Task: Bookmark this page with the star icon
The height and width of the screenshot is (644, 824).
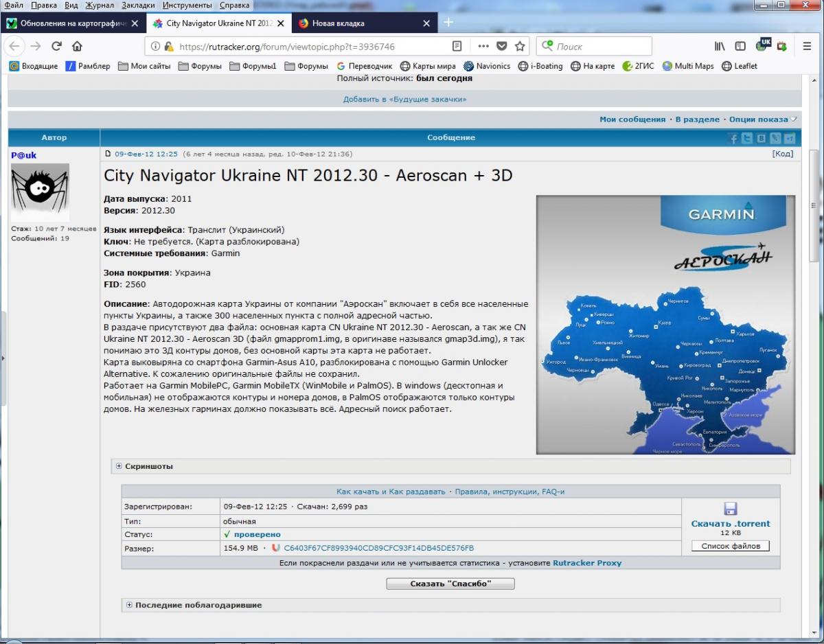Action: pos(520,47)
